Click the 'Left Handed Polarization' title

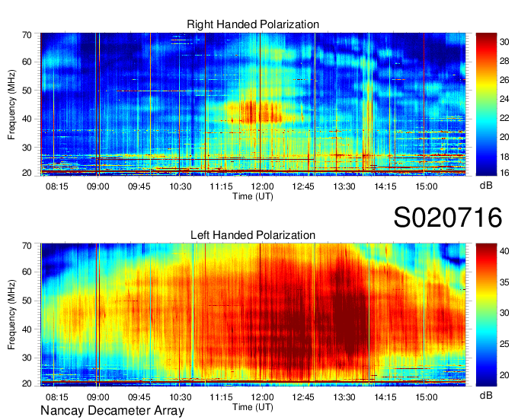click(x=253, y=235)
